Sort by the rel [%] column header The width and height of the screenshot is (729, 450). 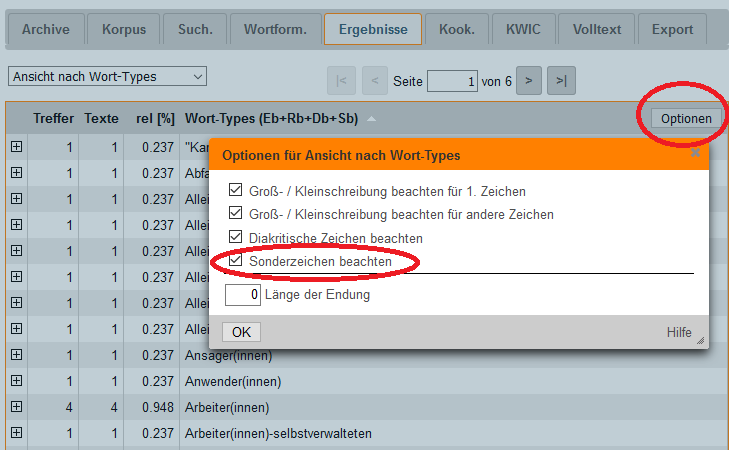click(x=155, y=119)
